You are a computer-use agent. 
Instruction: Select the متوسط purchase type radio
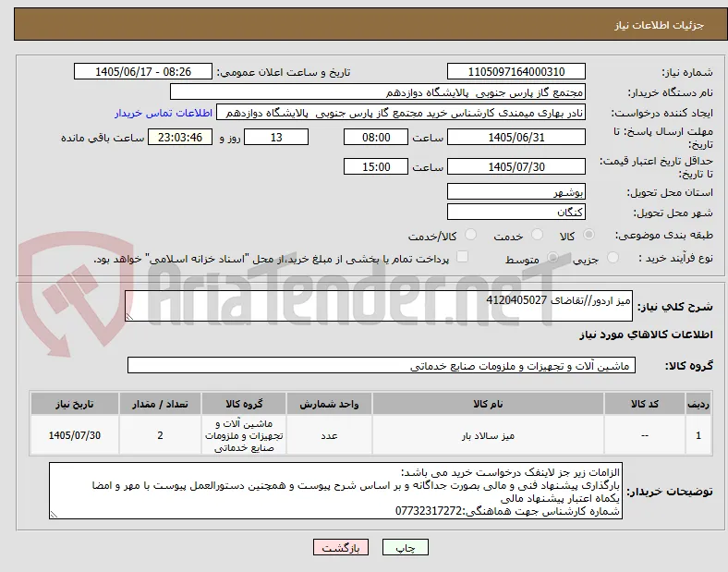(552, 257)
